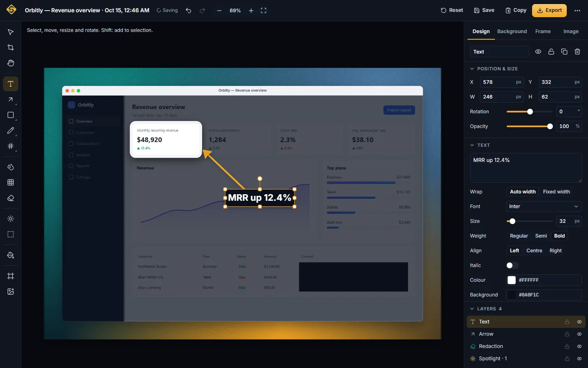Undo the last action
The width and height of the screenshot is (588, 368).
(188, 11)
